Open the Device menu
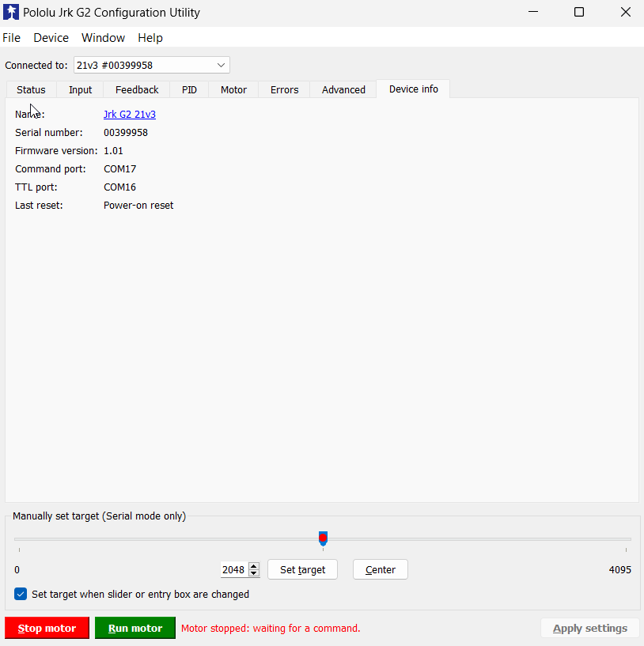The width and height of the screenshot is (644, 646). (x=51, y=38)
